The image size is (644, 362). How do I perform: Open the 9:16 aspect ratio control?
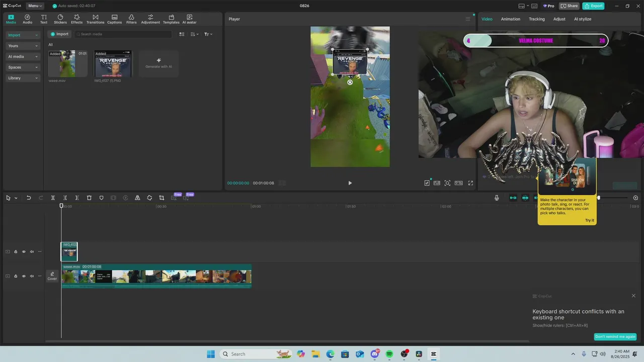pyautogui.click(x=458, y=183)
